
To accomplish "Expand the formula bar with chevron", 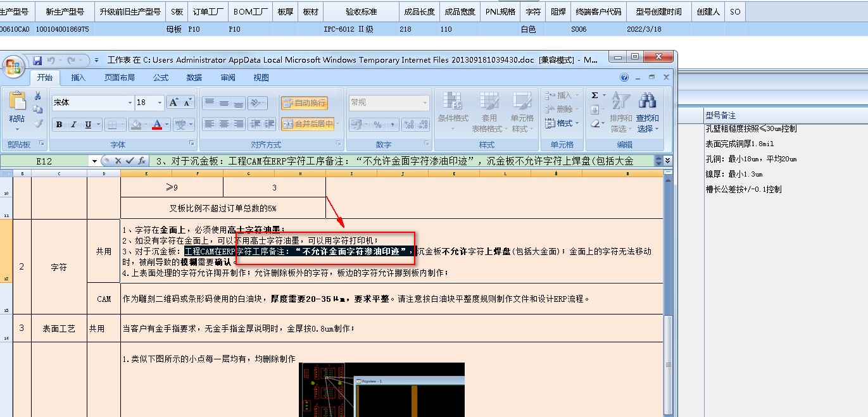I will click(x=667, y=161).
